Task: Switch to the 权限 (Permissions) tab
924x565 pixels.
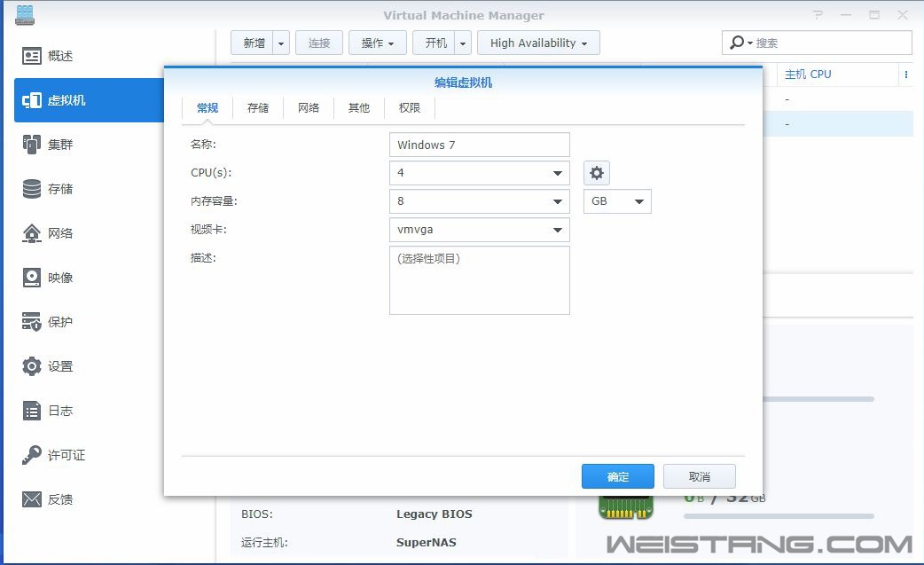Action: [x=408, y=107]
